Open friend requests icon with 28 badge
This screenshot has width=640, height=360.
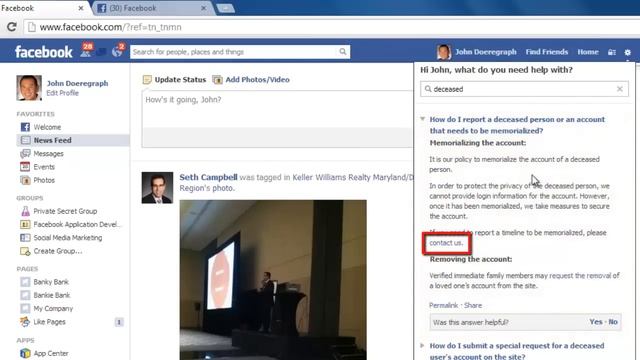86,51
